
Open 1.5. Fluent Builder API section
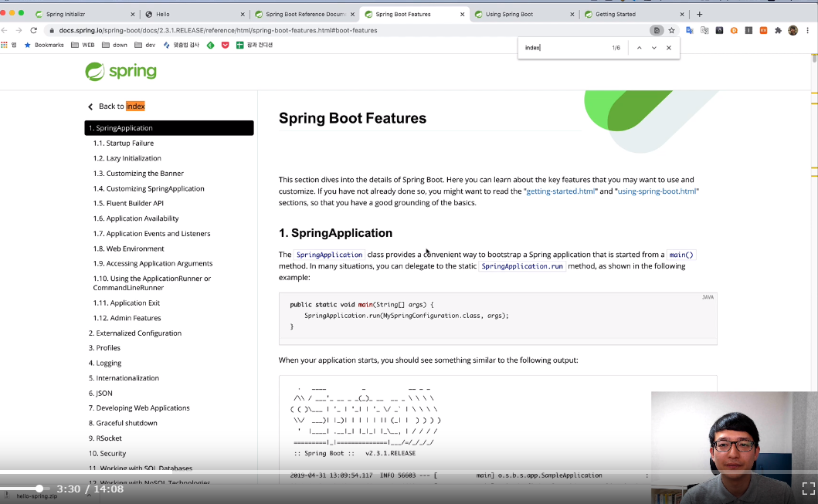click(128, 203)
